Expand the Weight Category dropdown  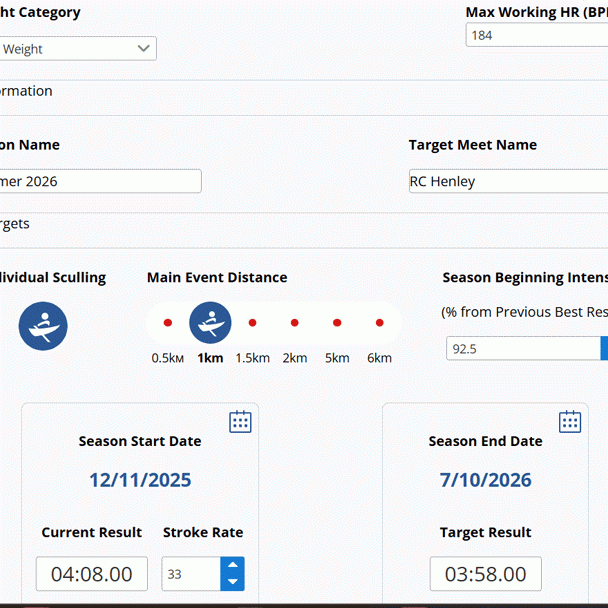point(78,48)
